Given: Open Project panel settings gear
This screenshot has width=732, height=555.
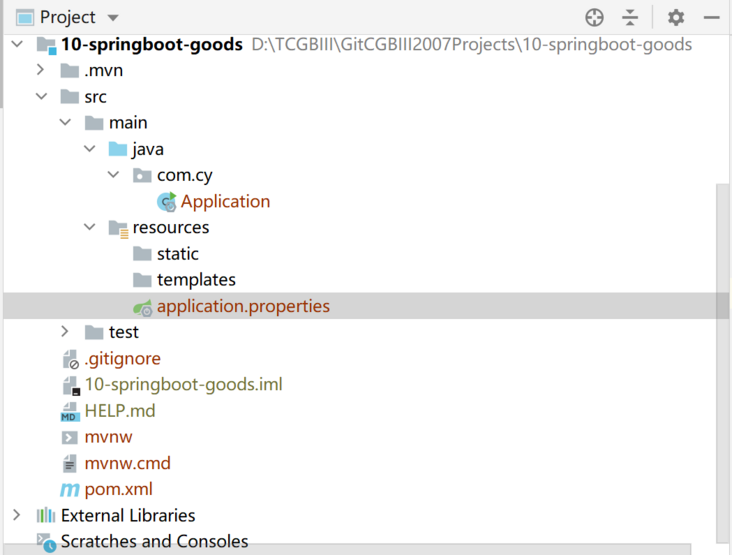Looking at the screenshot, I should coord(676,17).
